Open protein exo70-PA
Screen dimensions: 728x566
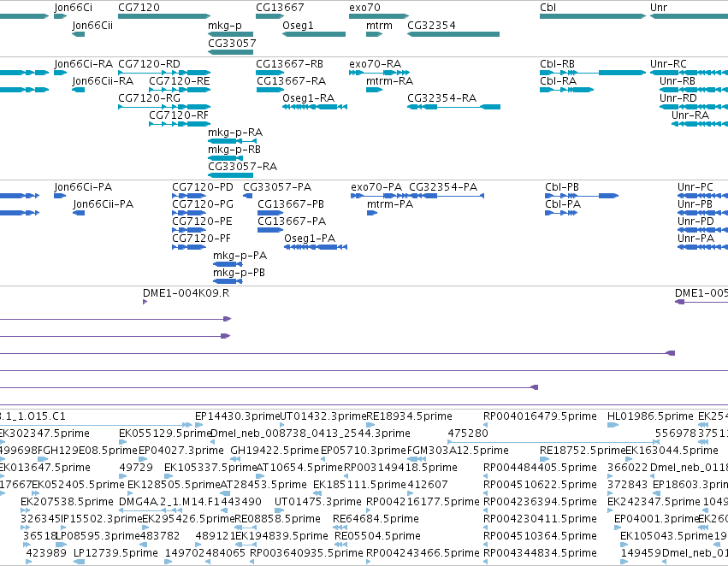click(x=376, y=187)
